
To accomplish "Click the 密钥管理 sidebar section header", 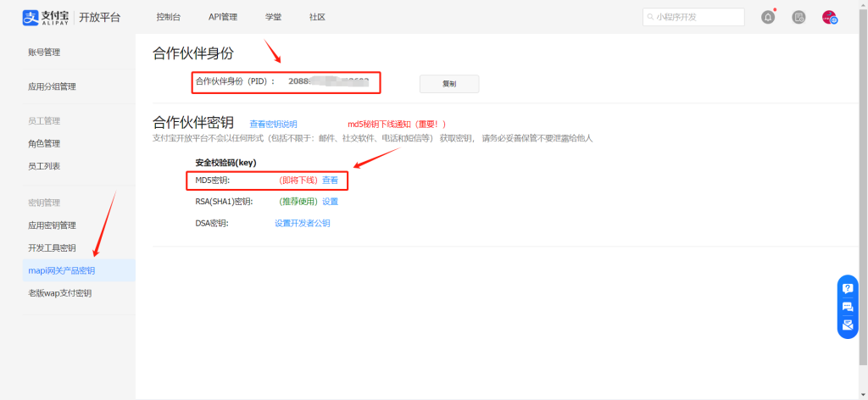I will point(44,203).
